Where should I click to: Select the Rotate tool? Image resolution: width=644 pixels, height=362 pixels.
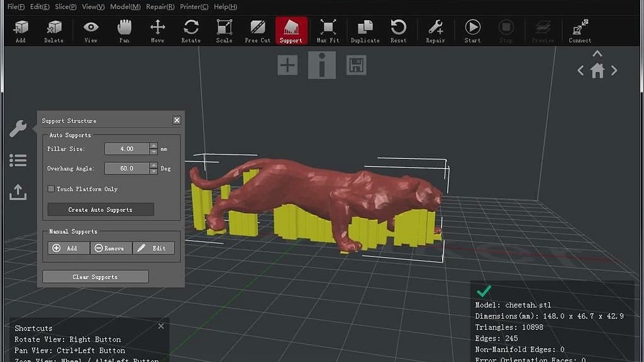pos(191,30)
